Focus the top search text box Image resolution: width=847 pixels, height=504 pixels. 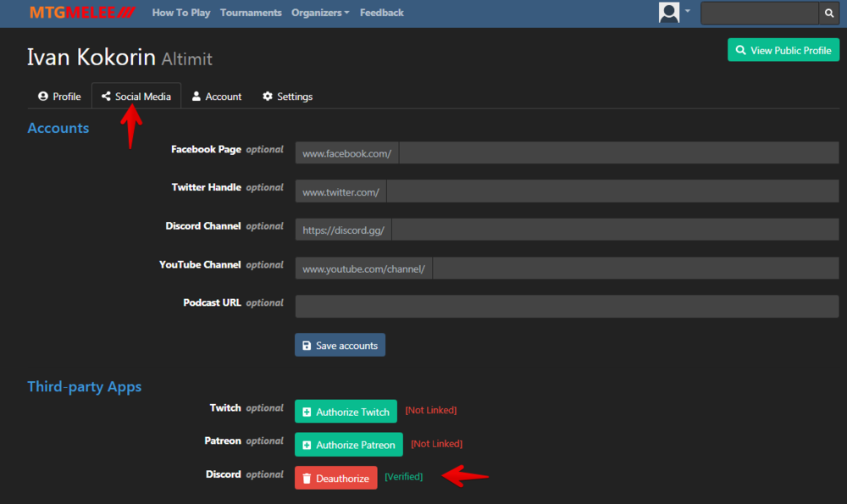(x=760, y=13)
